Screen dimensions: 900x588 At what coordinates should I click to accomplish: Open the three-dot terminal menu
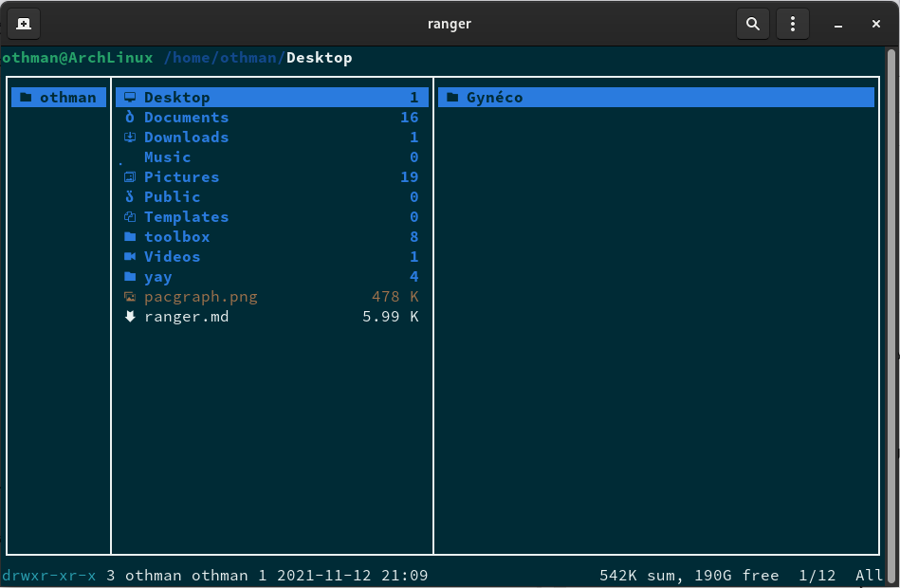(x=793, y=24)
